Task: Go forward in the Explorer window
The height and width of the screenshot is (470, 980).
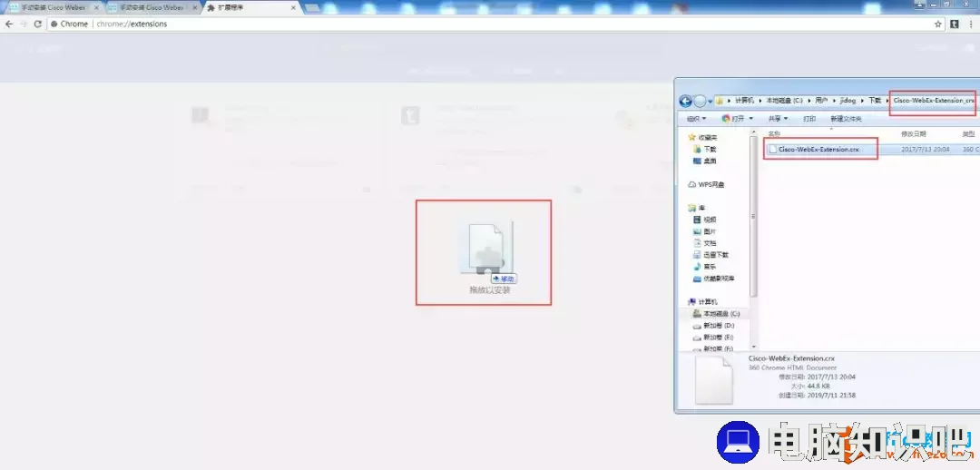Action: 700,101
